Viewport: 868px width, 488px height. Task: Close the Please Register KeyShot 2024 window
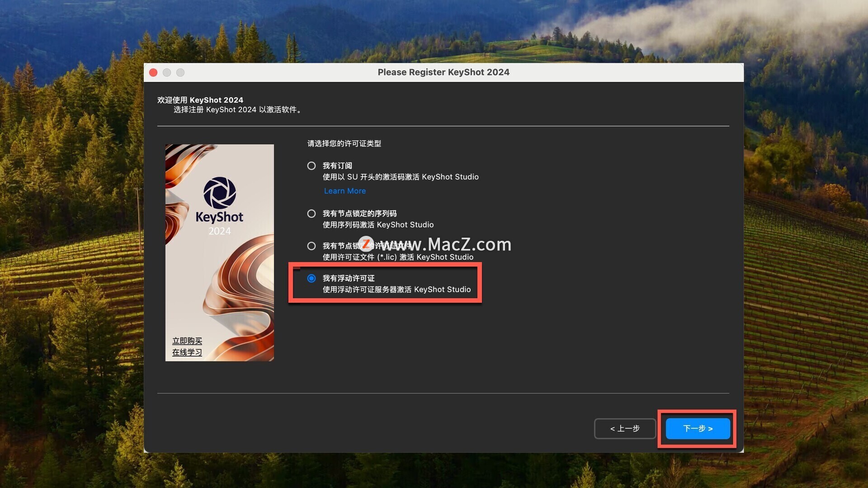tap(153, 72)
